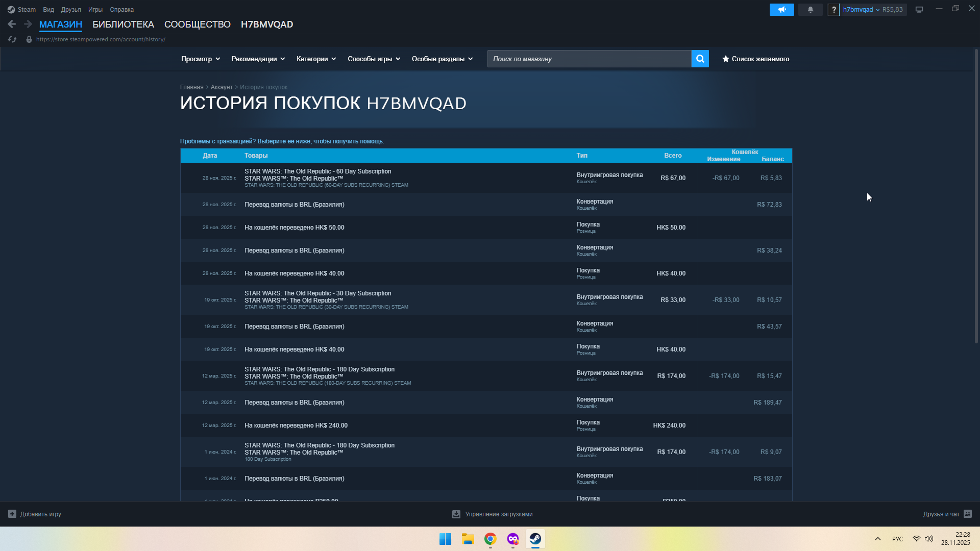Open the Библиотека tab

tap(123, 24)
